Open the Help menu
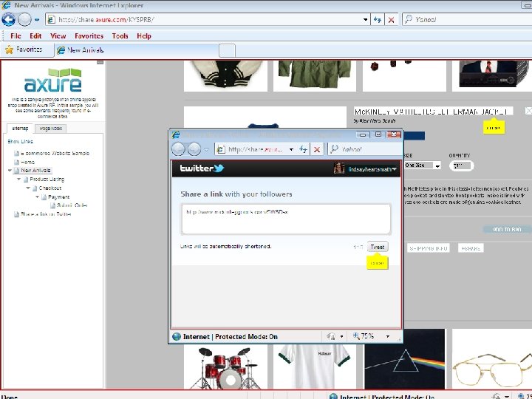The height and width of the screenshot is (399, 532). coord(144,36)
